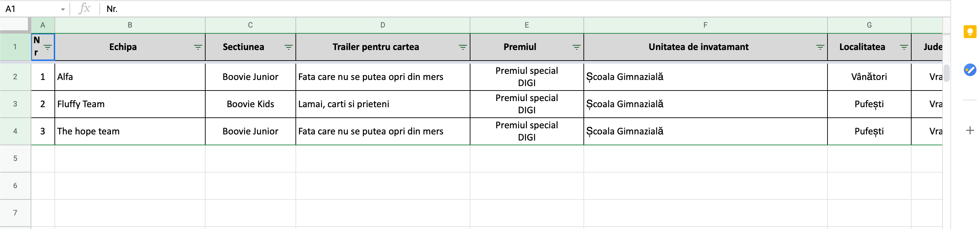Select the Vânători locality cell
Viewport: 980px width, 229px height.
869,77
